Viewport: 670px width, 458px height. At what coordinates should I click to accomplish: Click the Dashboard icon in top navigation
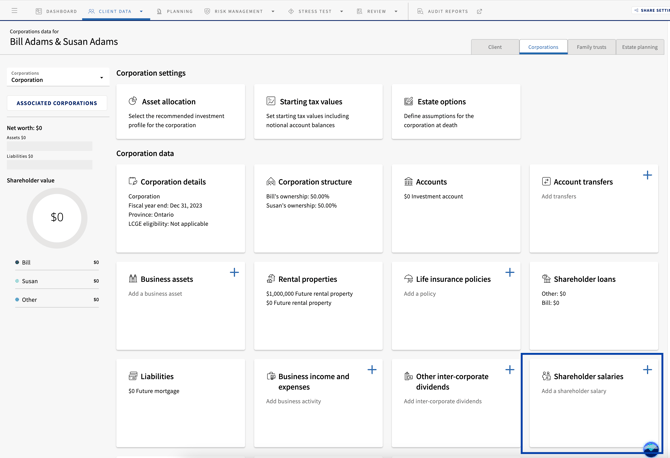pyautogui.click(x=38, y=11)
